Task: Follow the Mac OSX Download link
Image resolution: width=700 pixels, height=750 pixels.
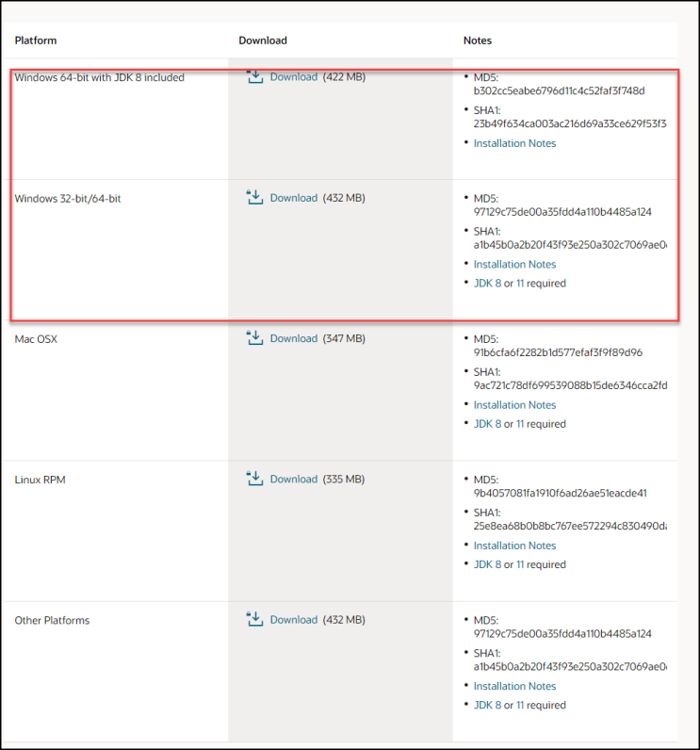Action: [x=294, y=338]
